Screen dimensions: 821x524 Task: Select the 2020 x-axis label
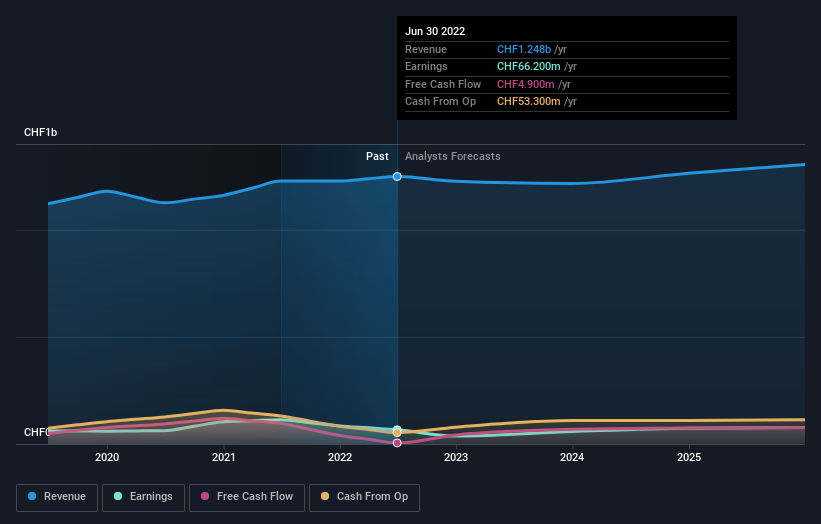coord(107,457)
